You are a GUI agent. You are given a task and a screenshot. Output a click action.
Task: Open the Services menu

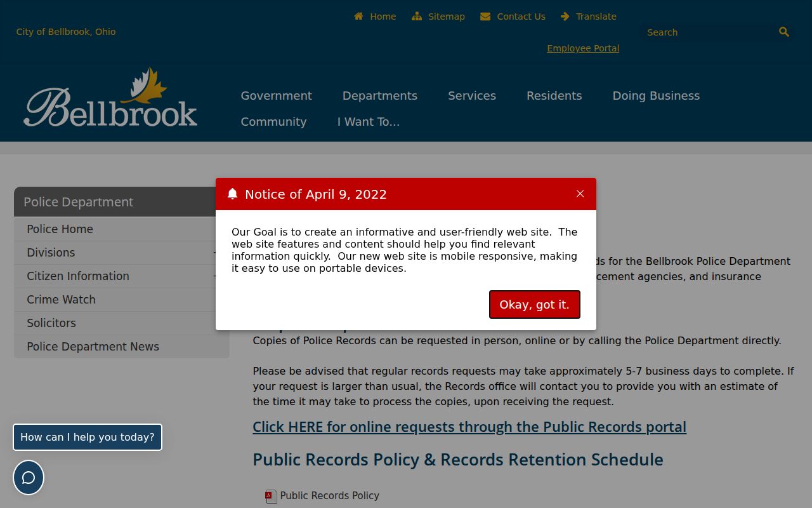pos(472,95)
